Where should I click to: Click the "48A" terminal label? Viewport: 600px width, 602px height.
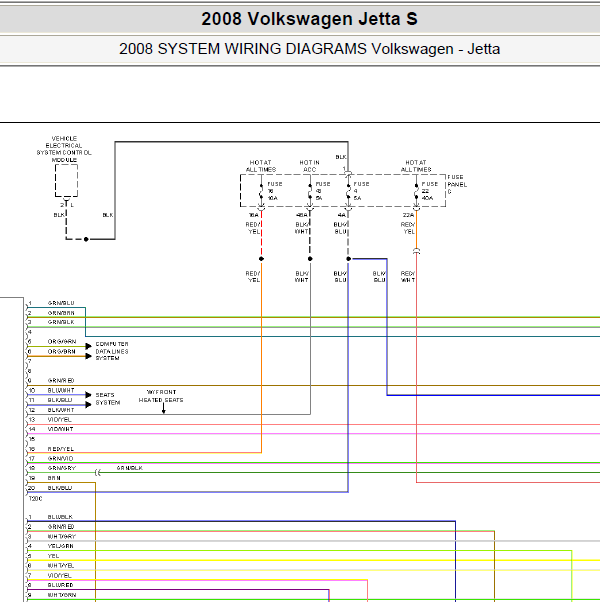(x=302, y=215)
